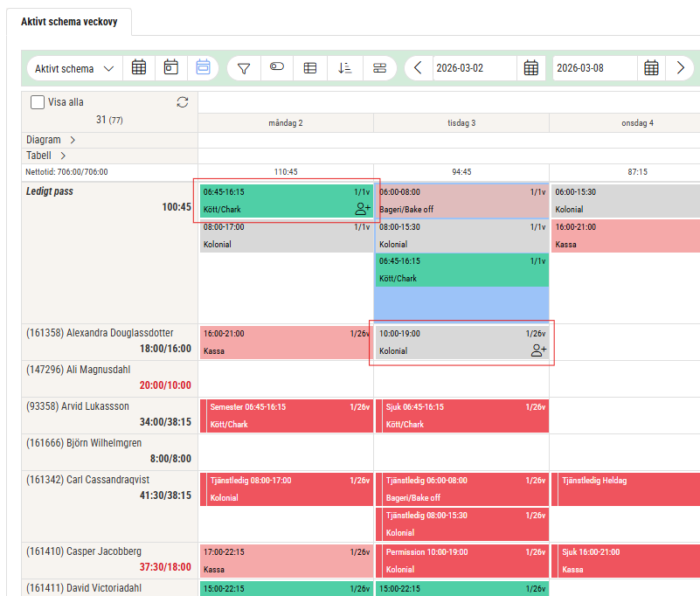The width and height of the screenshot is (700, 596).
Task: Select the Aktivt schema veckovy tab
Action: point(70,22)
